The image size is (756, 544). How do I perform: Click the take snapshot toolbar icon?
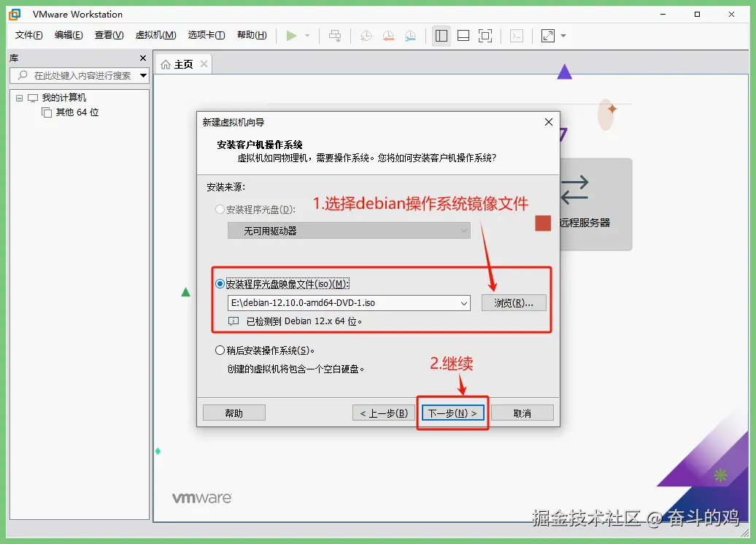click(366, 36)
